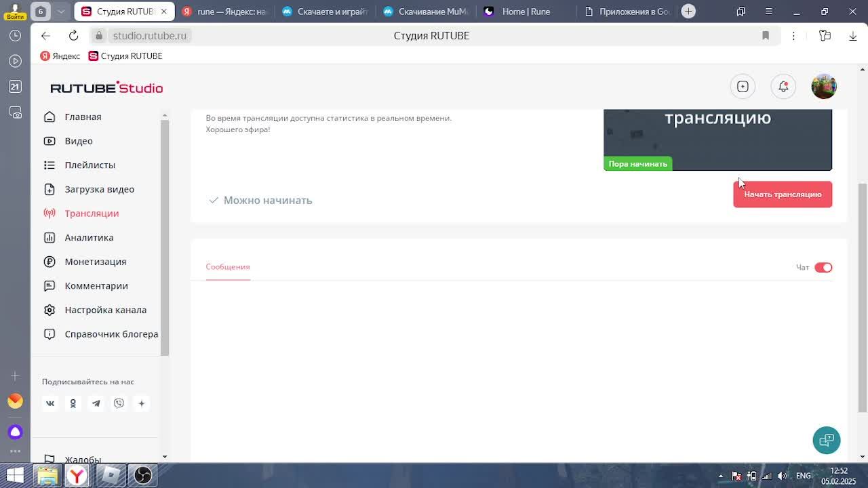Open the VK social link icon

(x=50, y=403)
